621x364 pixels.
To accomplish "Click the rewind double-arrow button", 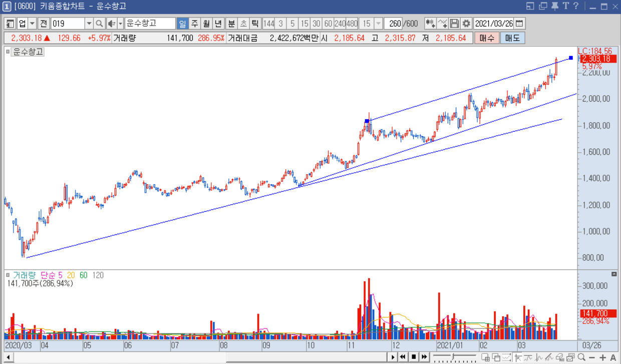I will (403, 357).
